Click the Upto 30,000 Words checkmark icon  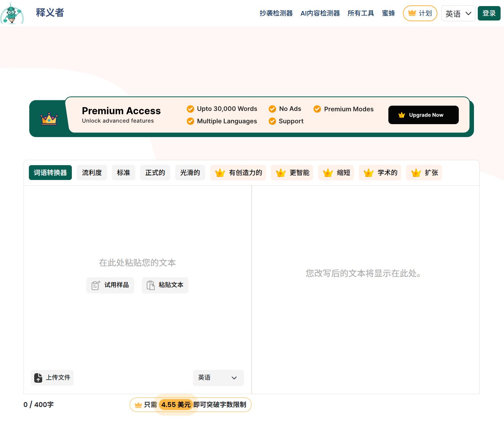(x=190, y=109)
